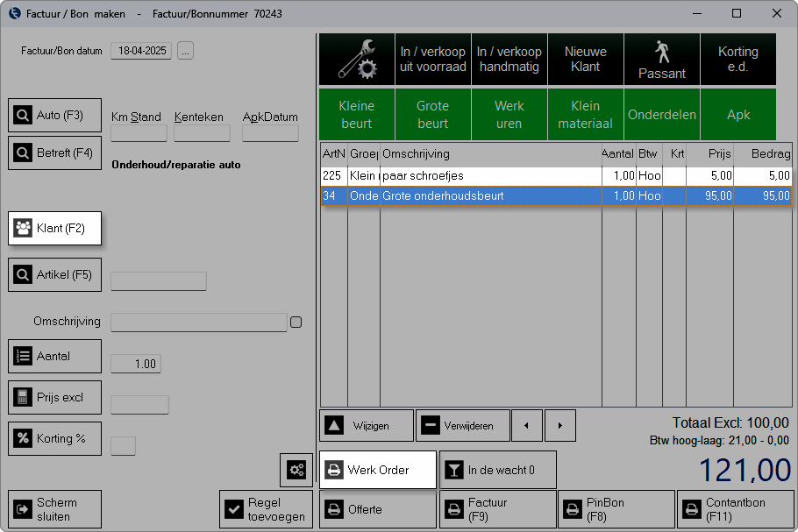Click the percent icon on Korting %
This screenshot has width=798, height=532.
click(23, 438)
